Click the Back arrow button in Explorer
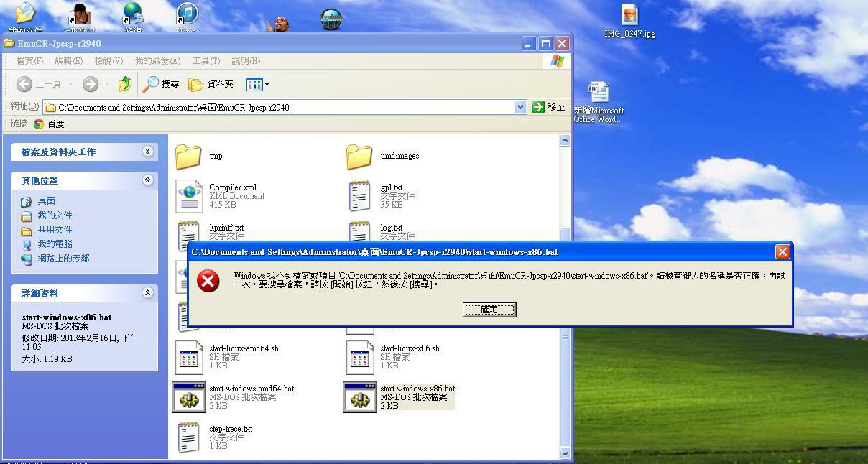The width and height of the screenshot is (868, 464). (x=24, y=84)
